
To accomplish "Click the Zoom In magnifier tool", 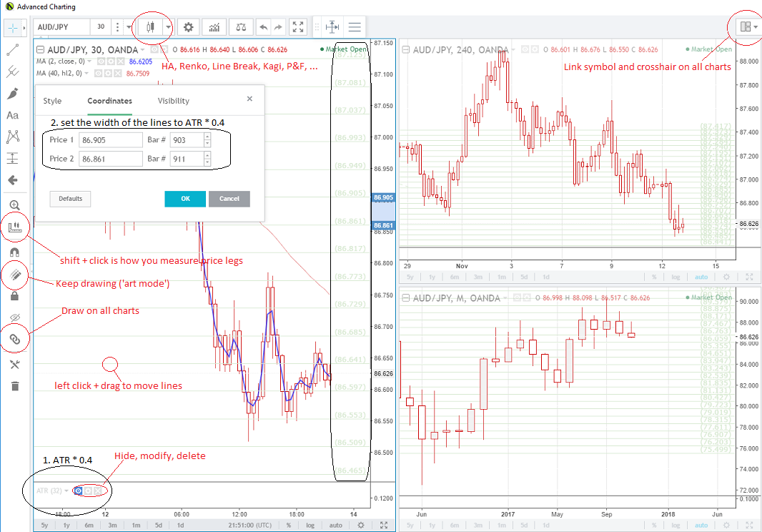I will pyautogui.click(x=14, y=205).
